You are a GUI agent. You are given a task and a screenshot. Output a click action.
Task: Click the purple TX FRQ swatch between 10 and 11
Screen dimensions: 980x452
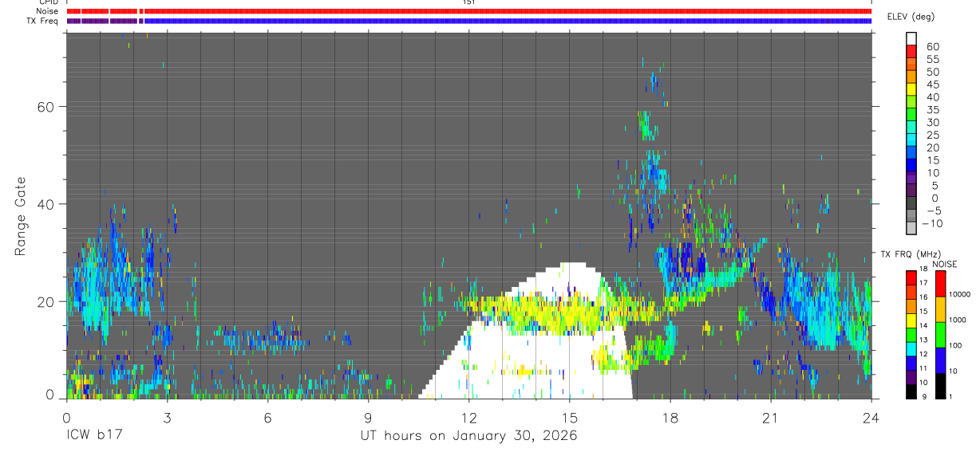pyautogui.click(x=911, y=376)
